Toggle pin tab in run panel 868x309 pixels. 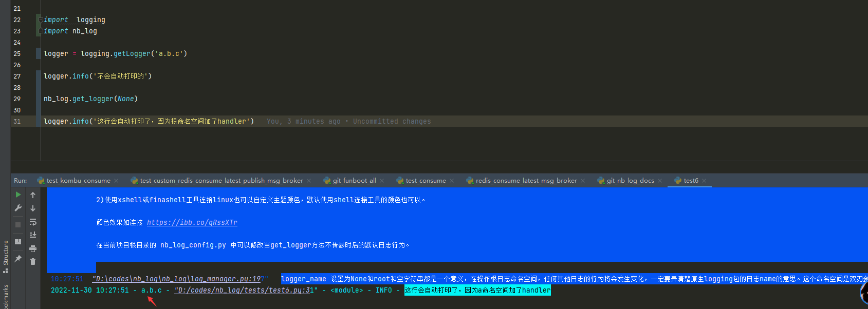coord(18,259)
